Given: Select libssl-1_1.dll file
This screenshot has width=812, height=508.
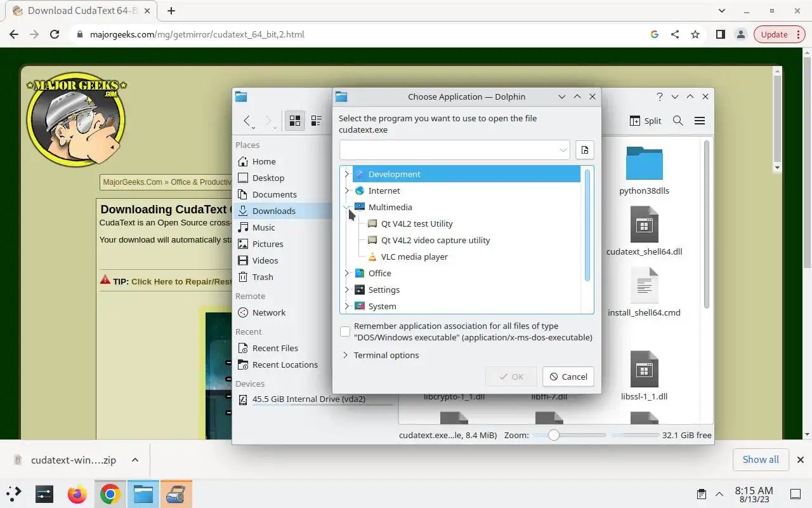Looking at the screenshot, I should coord(644,376).
